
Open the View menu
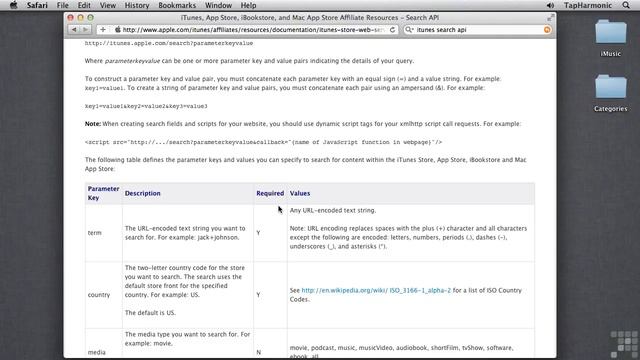point(108,5)
